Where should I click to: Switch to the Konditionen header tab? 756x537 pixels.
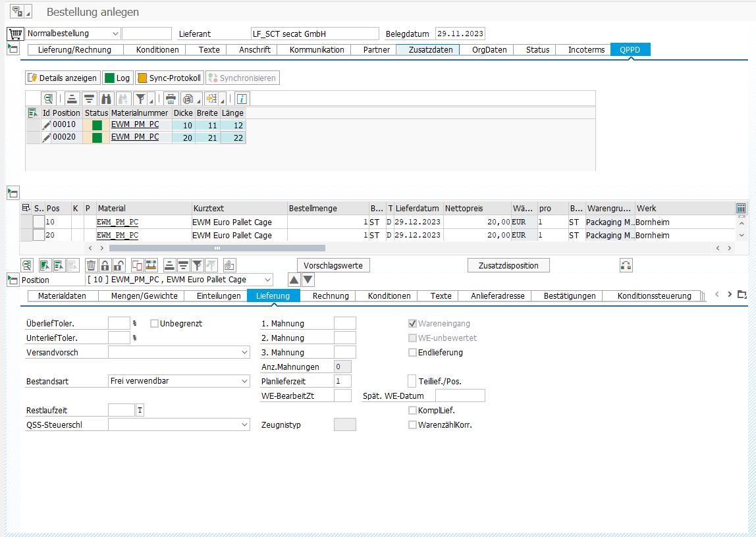click(157, 49)
